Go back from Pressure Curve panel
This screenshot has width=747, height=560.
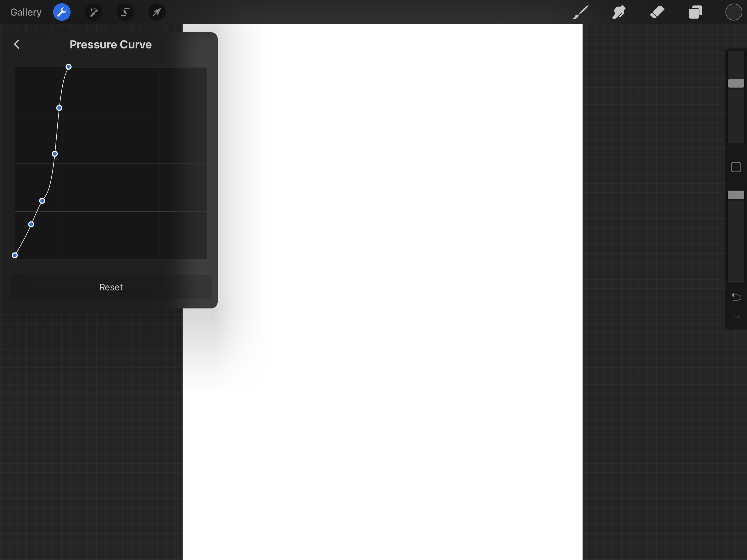(17, 44)
